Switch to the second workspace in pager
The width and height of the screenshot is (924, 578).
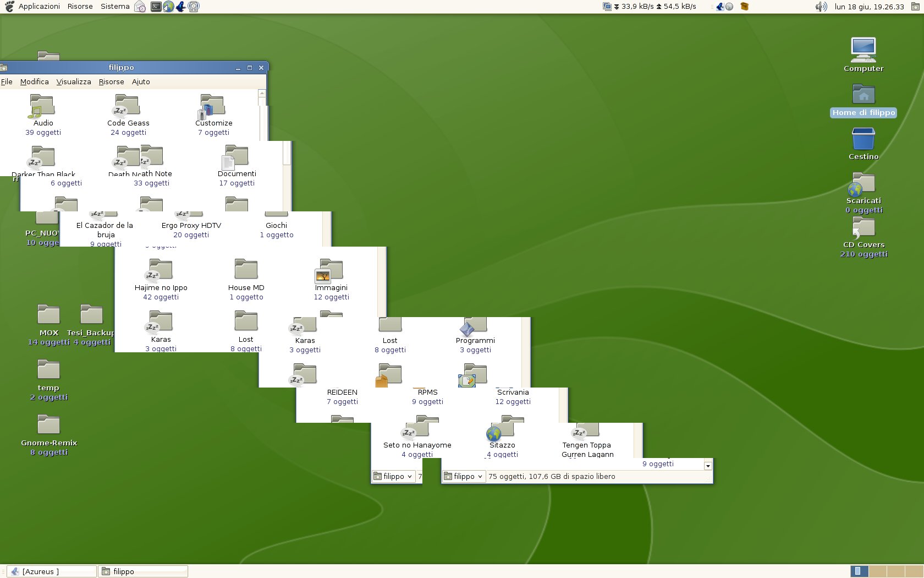pyautogui.click(x=878, y=571)
